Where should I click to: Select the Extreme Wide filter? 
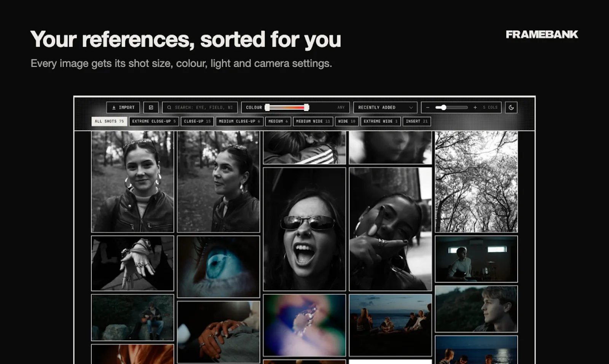(381, 121)
